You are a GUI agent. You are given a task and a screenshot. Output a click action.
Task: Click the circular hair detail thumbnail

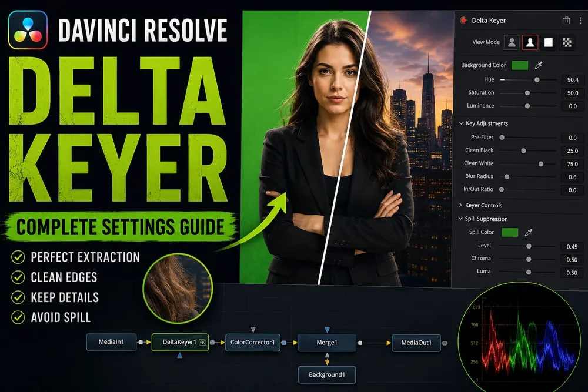[178, 288]
